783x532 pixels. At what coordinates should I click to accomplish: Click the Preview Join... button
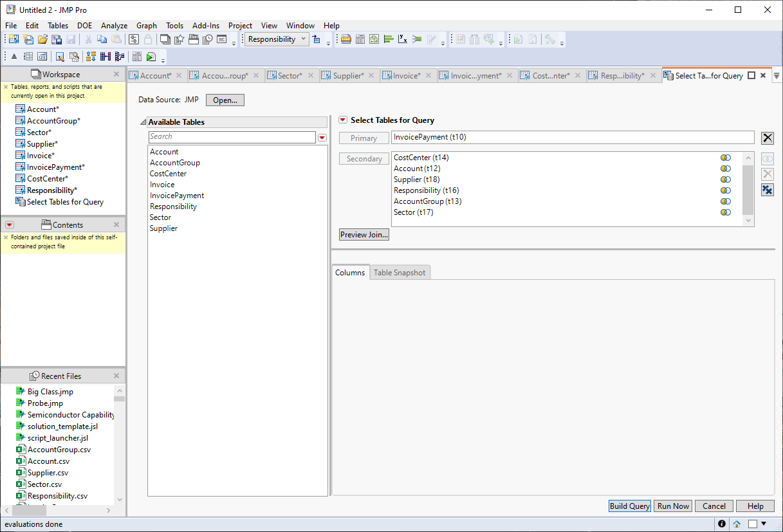[x=364, y=235]
